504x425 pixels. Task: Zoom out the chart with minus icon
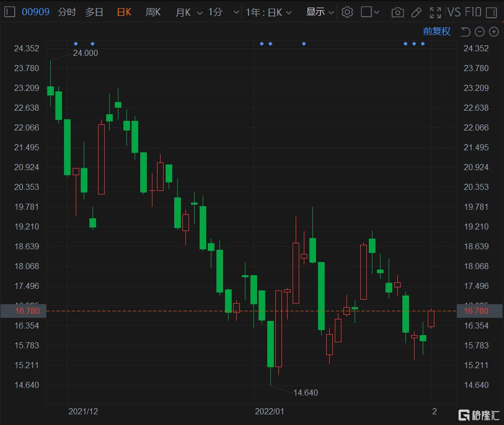click(x=480, y=31)
